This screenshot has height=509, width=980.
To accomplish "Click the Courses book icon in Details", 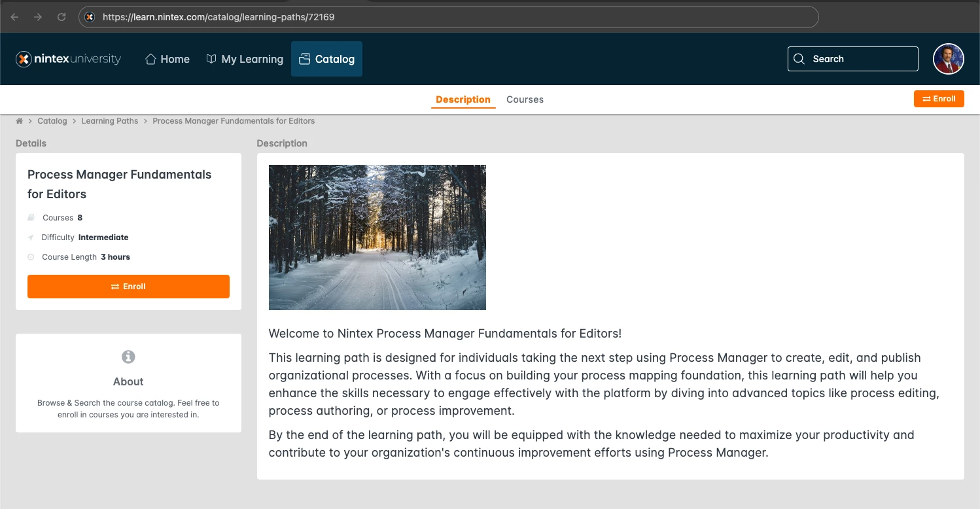I will pyautogui.click(x=31, y=218).
